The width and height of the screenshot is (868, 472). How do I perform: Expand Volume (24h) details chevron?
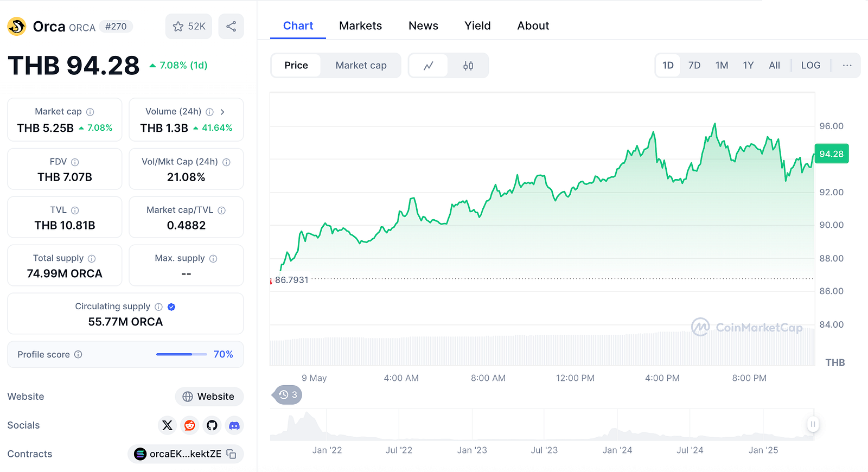pyautogui.click(x=222, y=112)
